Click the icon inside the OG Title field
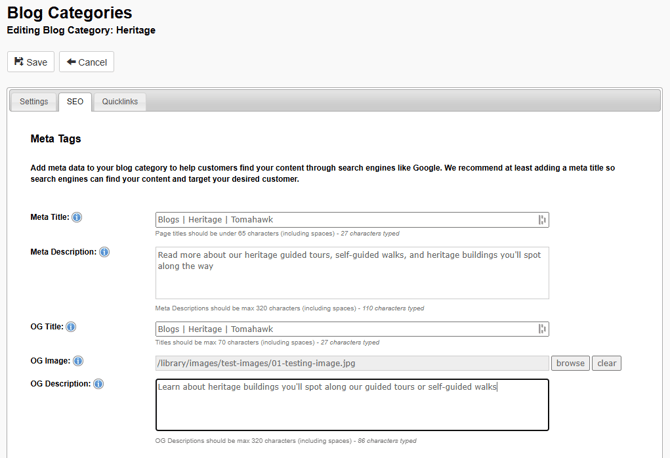 (542, 329)
